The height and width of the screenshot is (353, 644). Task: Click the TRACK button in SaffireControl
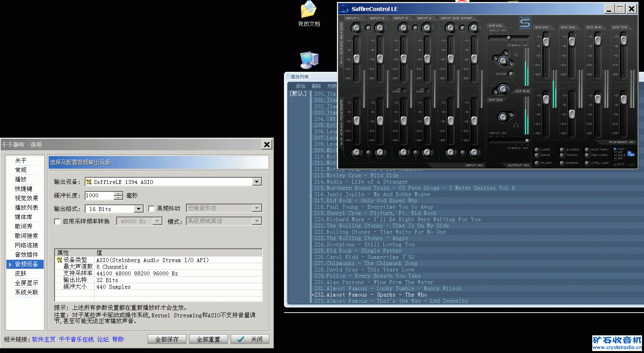tap(562, 155)
